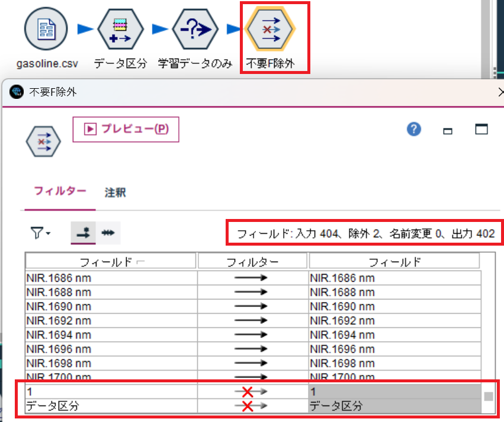The height and width of the screenshot is (422, 504).
Task: Toggle the filter arrow for NIR.1698 nm
Action: coord(251,363)
